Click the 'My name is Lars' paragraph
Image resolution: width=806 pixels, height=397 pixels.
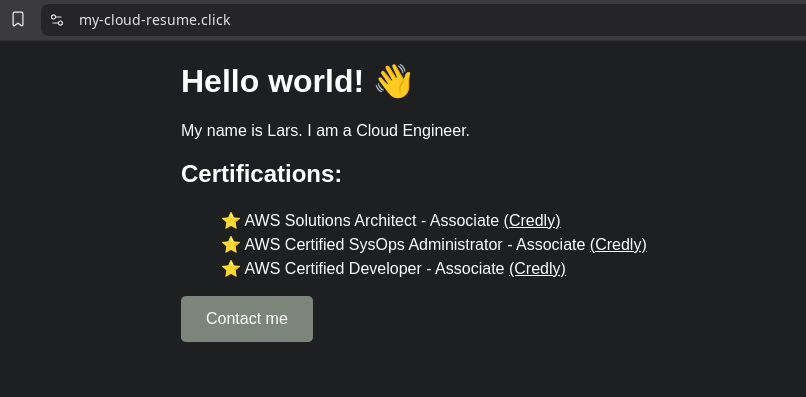coord(325,131)
